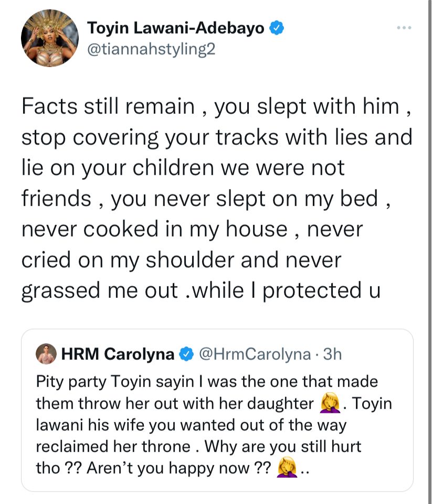Viewport: 432px width, 504px height.
Task: Open the @HrmCarolyna handle in quoted tweet
Action: (255, 354)
